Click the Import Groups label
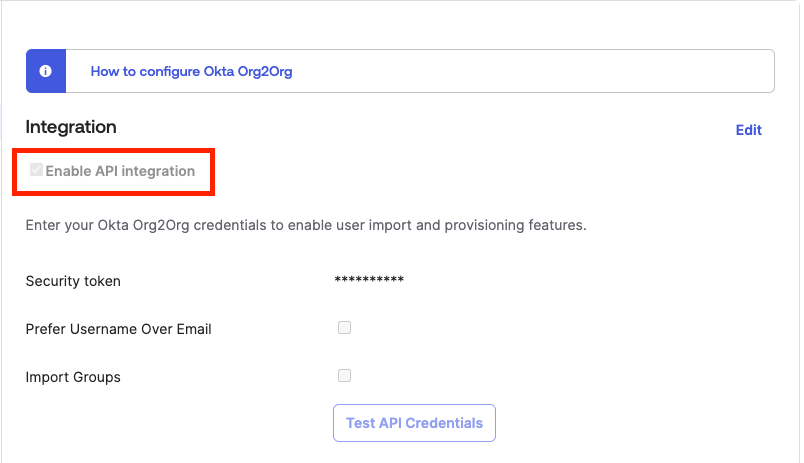This screenshot has height=463, width=804. click(x=73, y=377)
